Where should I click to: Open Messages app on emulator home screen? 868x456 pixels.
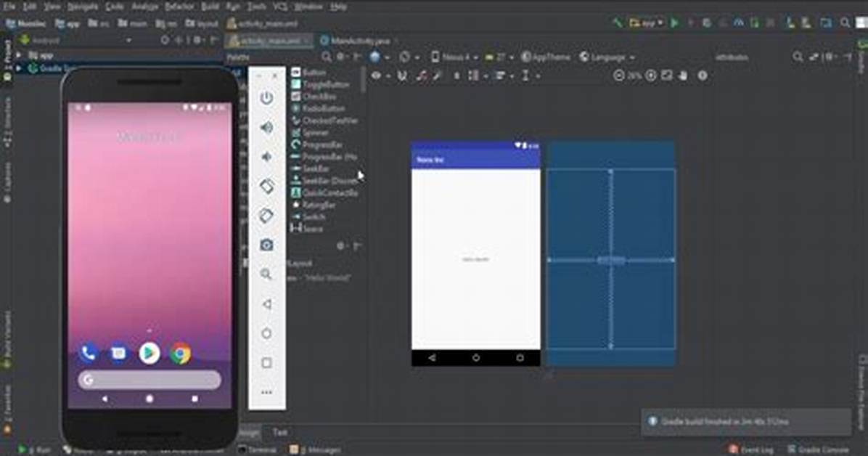pos(118,353)
